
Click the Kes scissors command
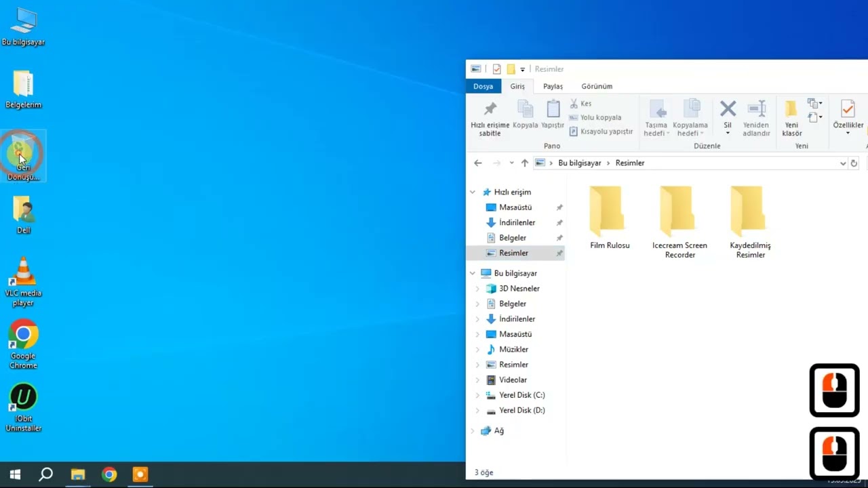(580, 104)
